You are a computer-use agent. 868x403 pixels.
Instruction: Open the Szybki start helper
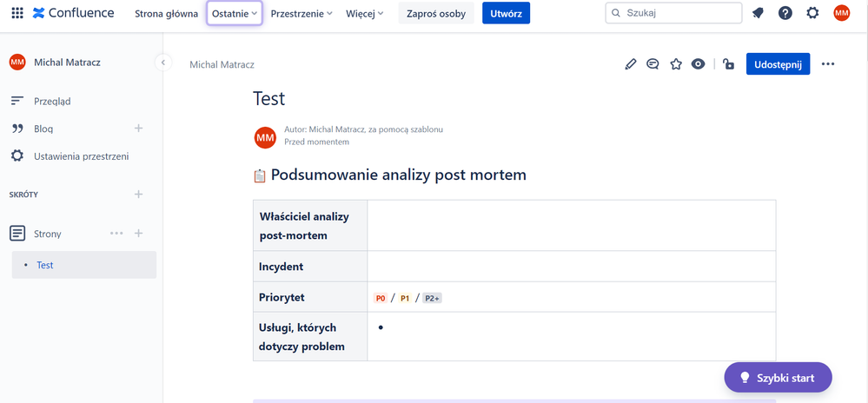[x=778, y=378]
